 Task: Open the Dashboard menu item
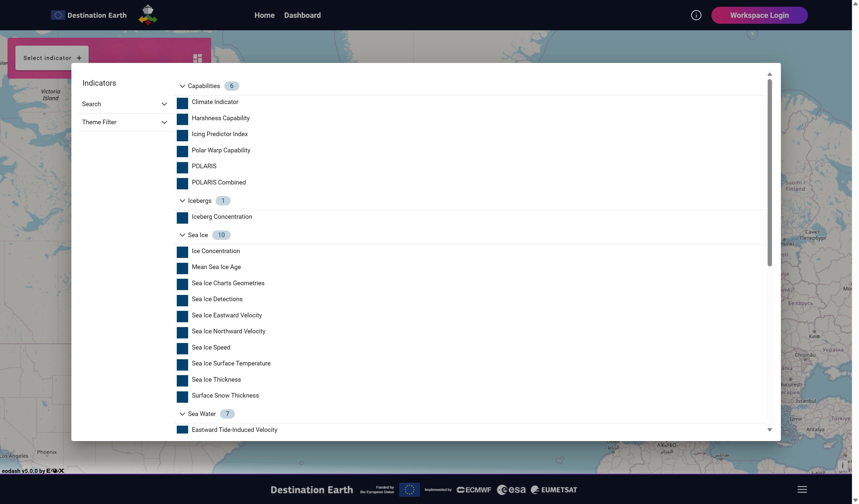(302, 15)
